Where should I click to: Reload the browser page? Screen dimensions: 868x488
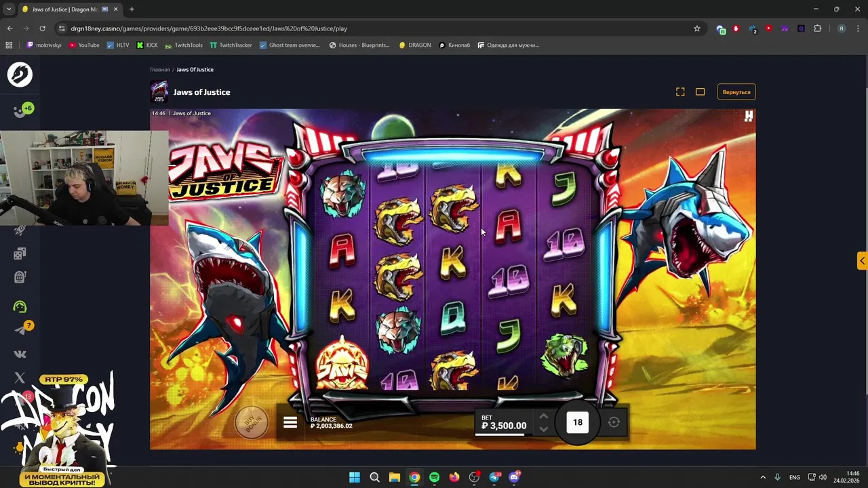tap(42, 28)
